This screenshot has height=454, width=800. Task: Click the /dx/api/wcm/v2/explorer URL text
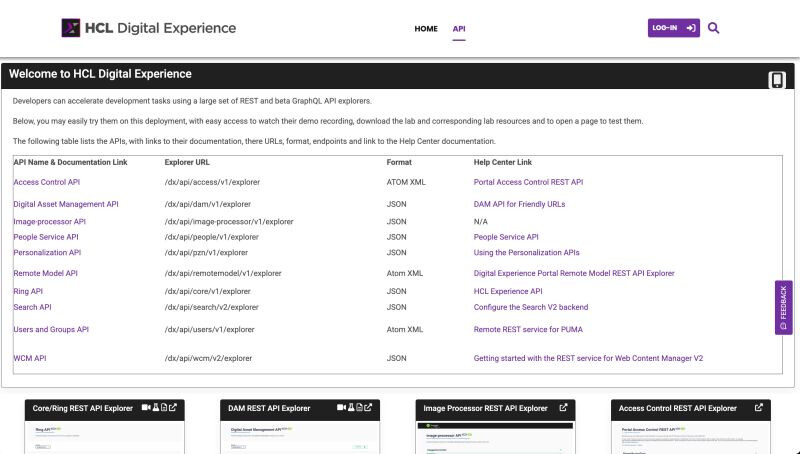(208, 358)
